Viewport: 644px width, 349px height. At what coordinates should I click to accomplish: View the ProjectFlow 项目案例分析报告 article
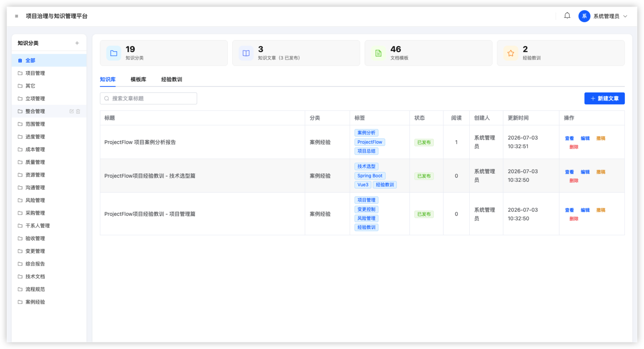(x=569, y=138)
